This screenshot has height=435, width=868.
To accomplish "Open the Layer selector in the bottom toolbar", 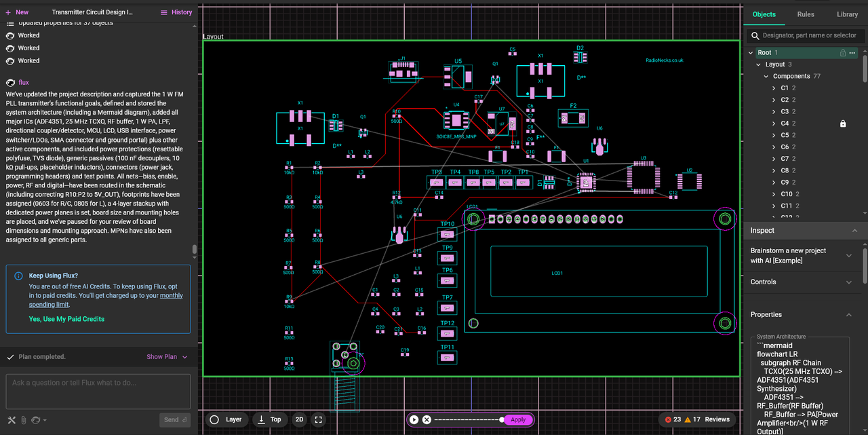I will 226,419.
